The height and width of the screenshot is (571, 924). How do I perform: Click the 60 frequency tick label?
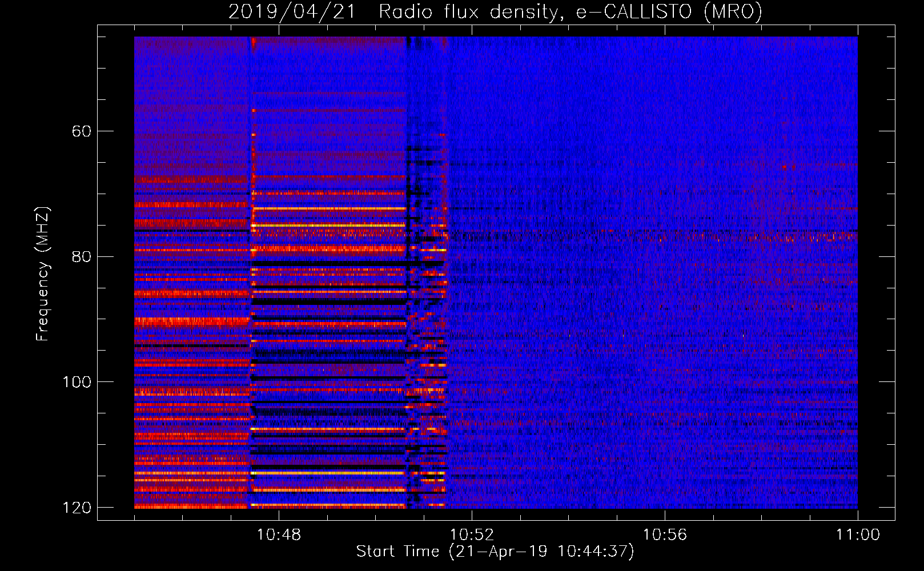pyautogui.click(x=81, y=131)
